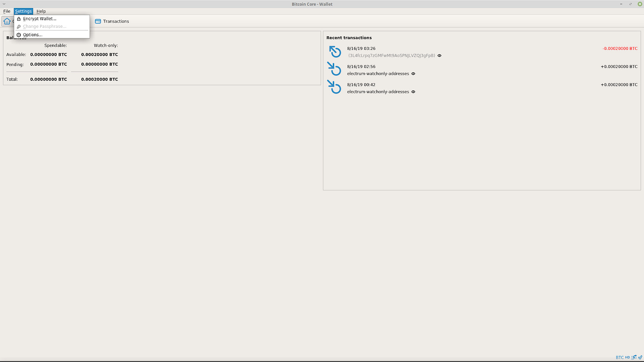644x362 pixels.
Task: Click the Pending watch-only balance value
Action: point(100,65)
